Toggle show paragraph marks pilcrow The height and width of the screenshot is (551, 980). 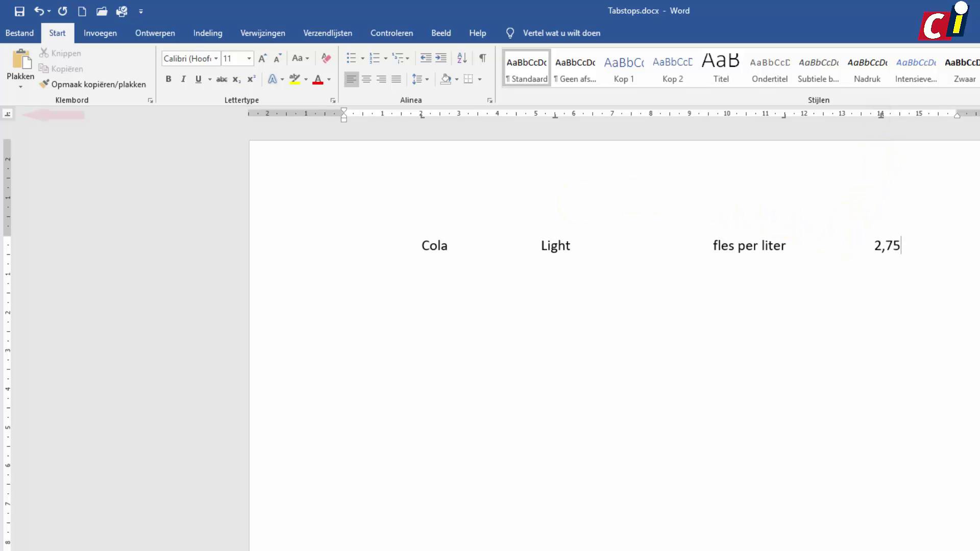(x=482, y=58)
